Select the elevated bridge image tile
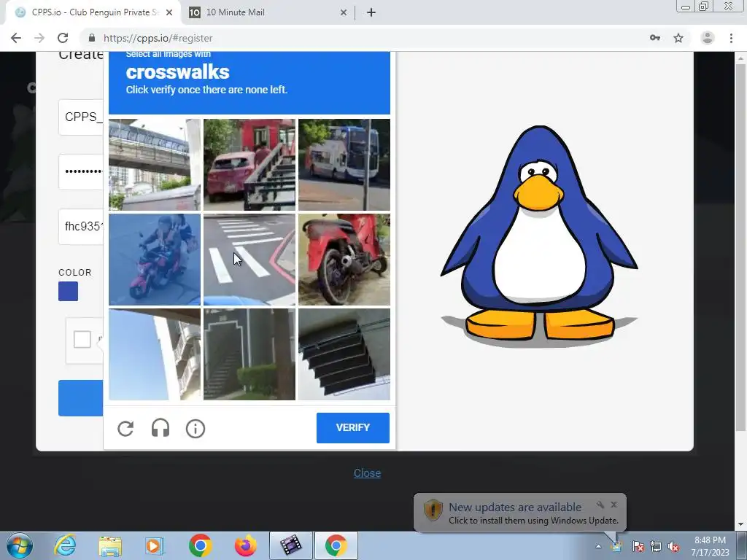This screenshot has height=560, width=747. coord(155,164)
